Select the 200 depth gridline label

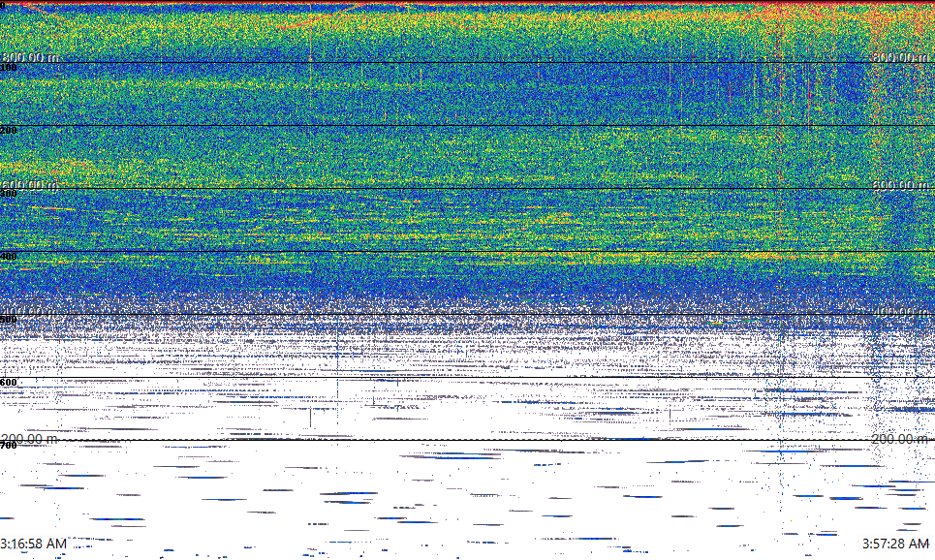9,131
